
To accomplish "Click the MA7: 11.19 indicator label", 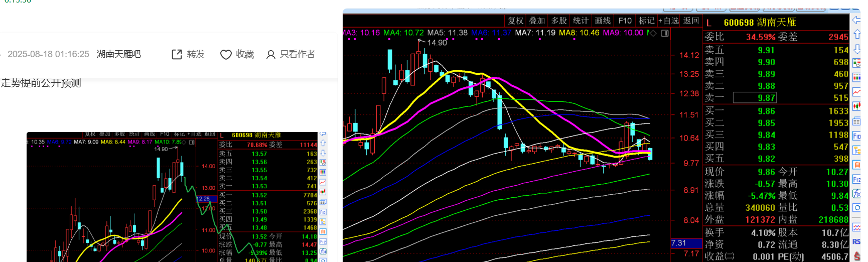I will pos(535,33).
